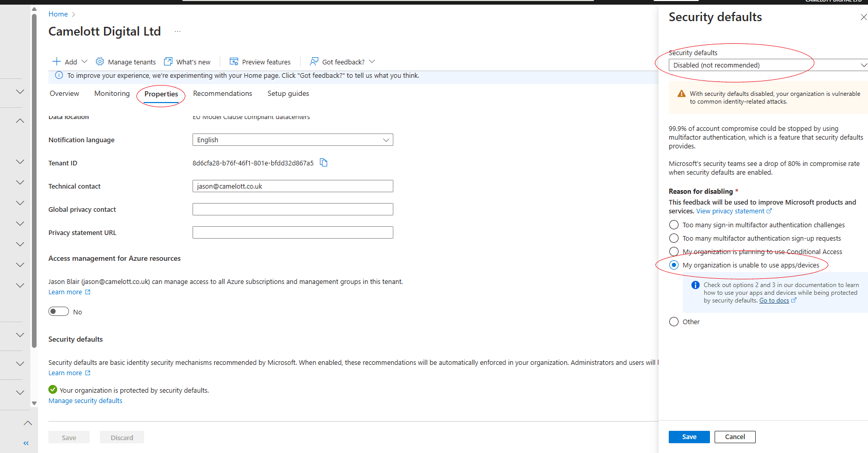The width and height of the screenshot is (868, 453).
Task: Choose 'Too many multifactor authentication sign-up requests'
Action: coord(674,238)
